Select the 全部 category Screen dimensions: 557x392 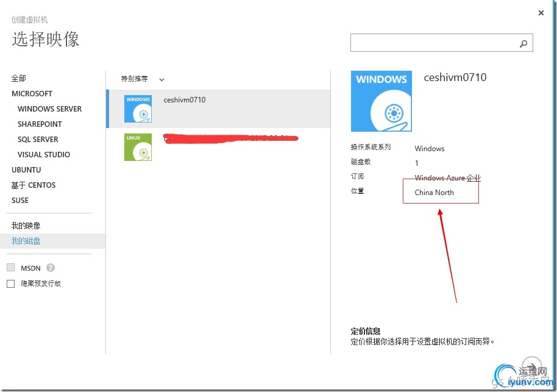(19, 78)
